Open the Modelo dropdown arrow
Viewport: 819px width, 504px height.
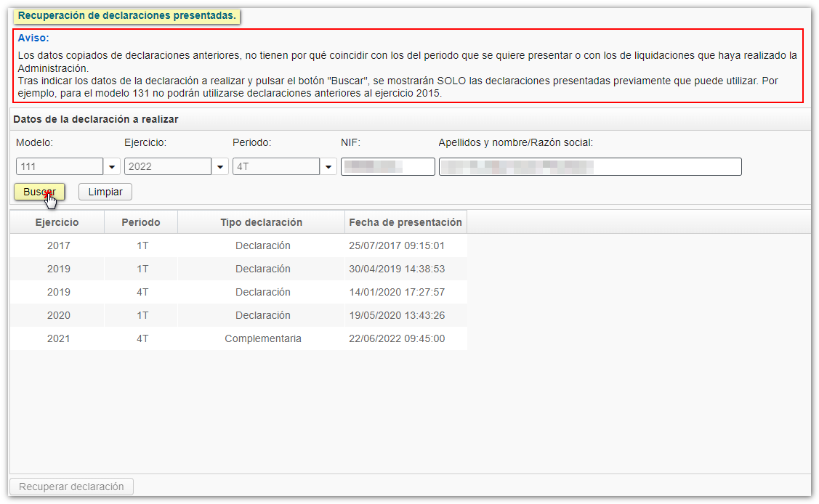[x=113, y=167]
